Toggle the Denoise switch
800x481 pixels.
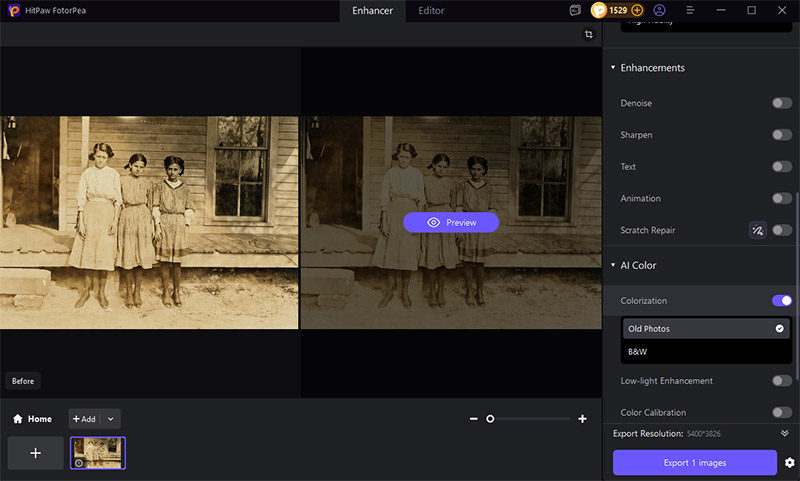point(782,103)
